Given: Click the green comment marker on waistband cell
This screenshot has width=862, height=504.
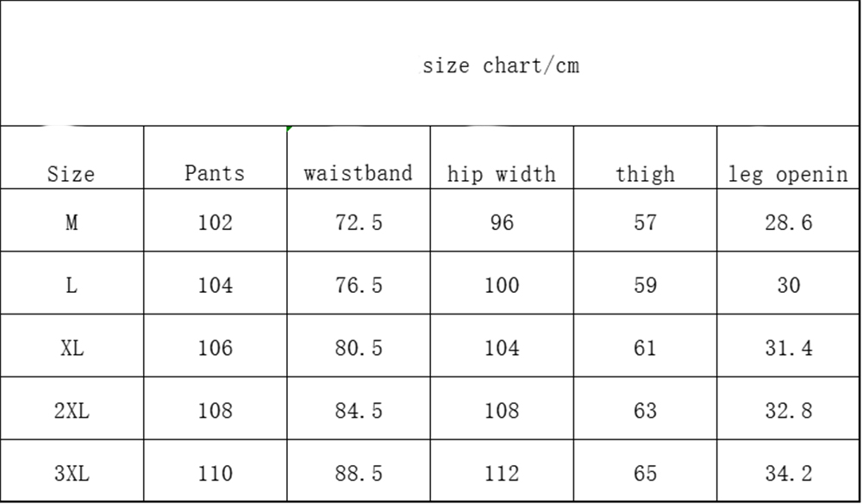Looking at the screenshot, I should 290,129.
